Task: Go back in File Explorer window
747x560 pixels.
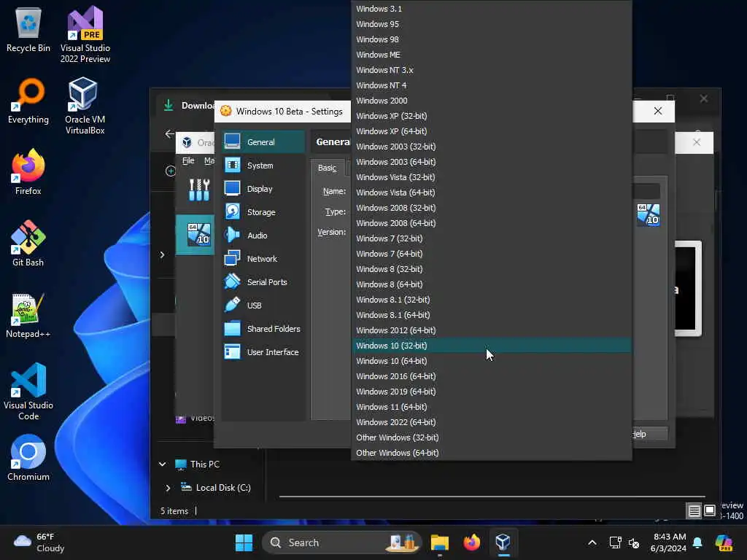Action: pyautogui.click(x=169, y=134)
